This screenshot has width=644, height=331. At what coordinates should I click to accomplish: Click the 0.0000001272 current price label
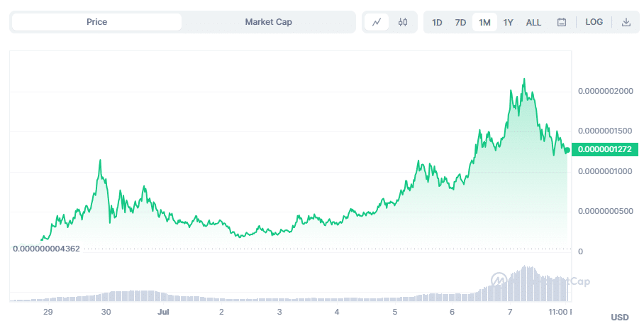(x=604, y=149)
